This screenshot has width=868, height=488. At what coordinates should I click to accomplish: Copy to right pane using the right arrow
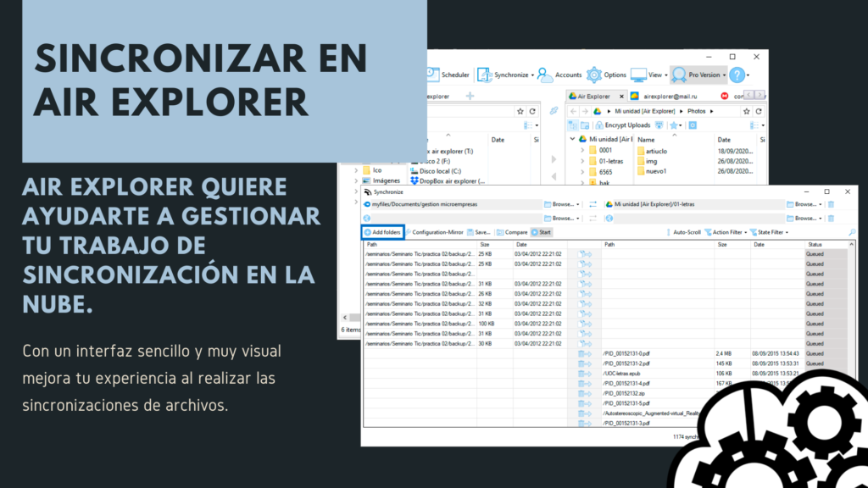[x=554, y=159]
